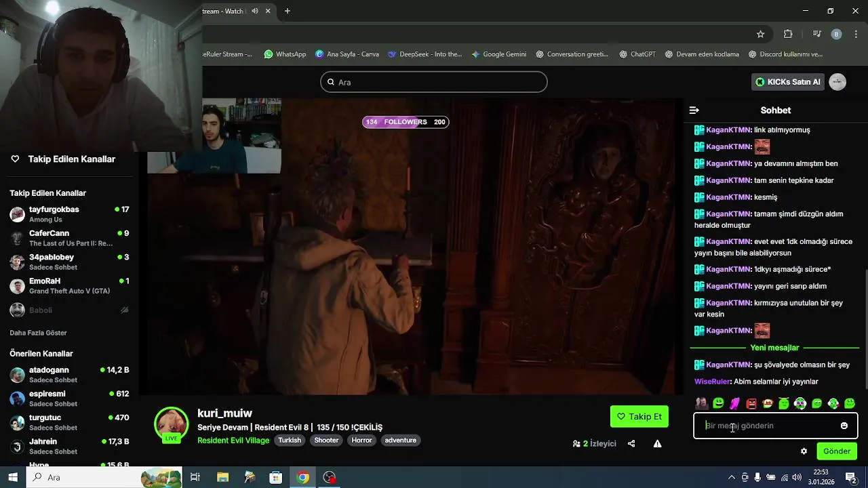
Task: Open the atadogann recommended channel
Action: click(x=69, y=375)
